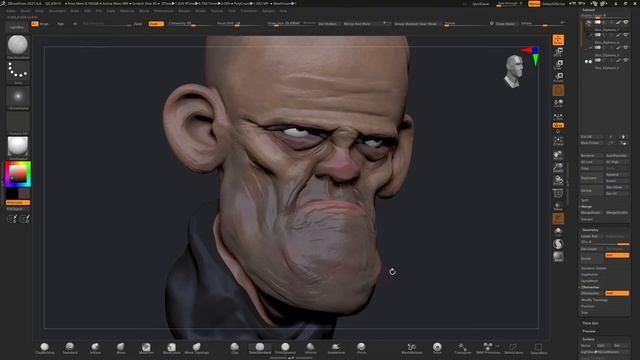Click the Divide button
Image resolution: width=640 pixels, height=360 pixels.
pos(591,258)
